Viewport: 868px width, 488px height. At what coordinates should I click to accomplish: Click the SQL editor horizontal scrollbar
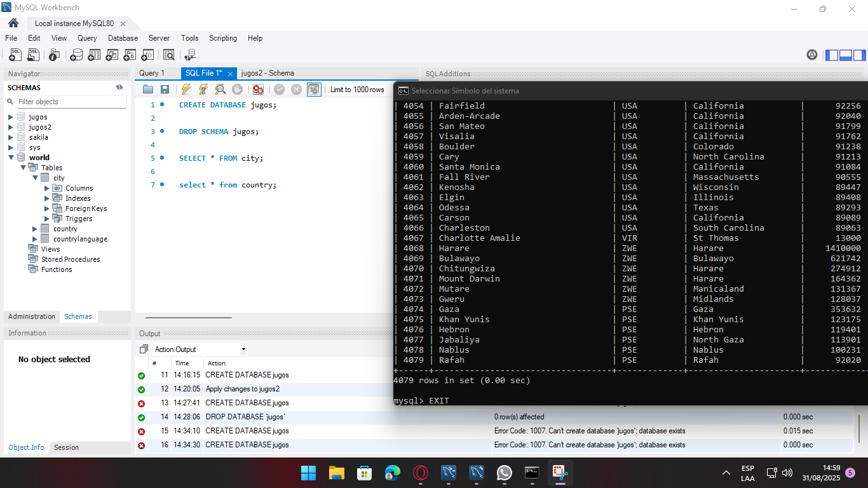(189, 317)
